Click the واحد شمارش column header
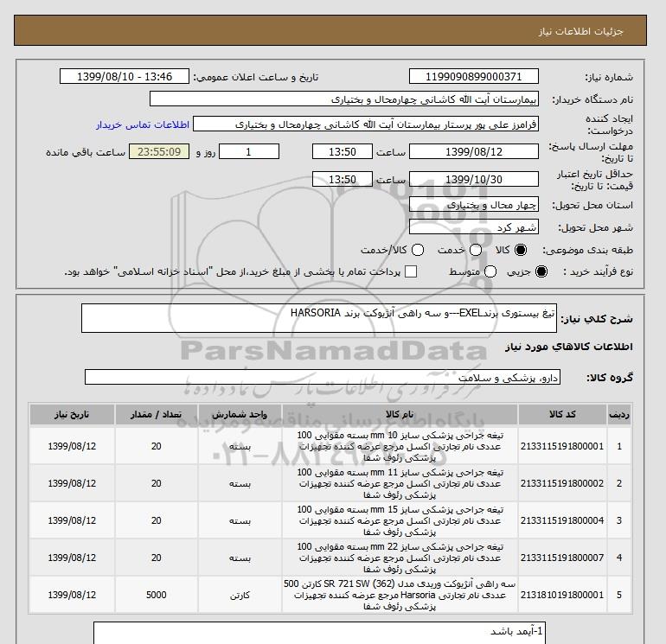The image size is (666, 644). coord(240,414)
